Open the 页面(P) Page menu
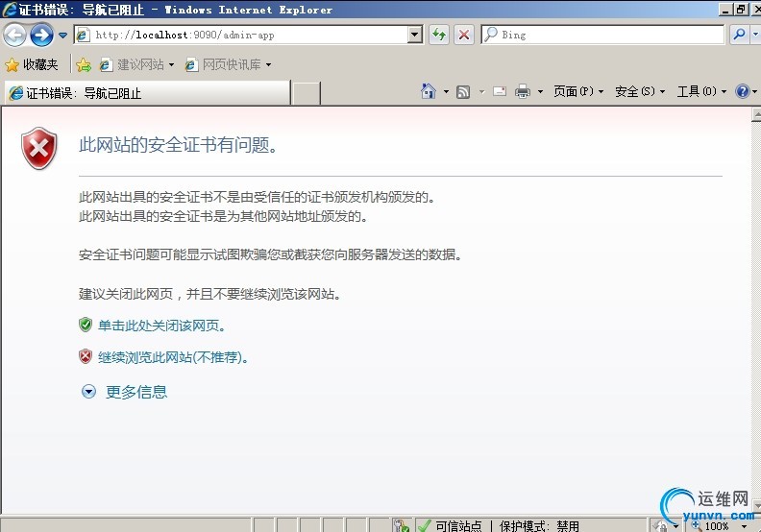The height and width of the screenshot is (532, 761). coord(578,91)
